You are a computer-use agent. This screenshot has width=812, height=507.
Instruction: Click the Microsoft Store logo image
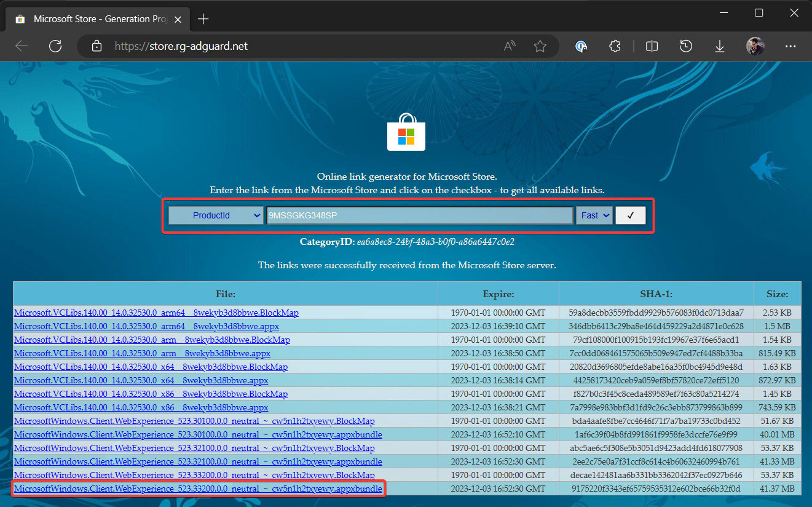click(x=406, y=132)
